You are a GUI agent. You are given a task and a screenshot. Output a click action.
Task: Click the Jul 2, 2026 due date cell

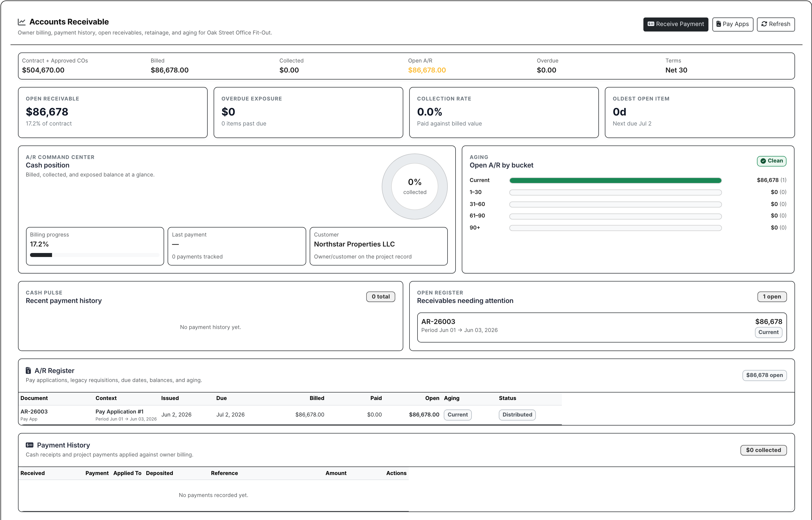click(230, 415)
